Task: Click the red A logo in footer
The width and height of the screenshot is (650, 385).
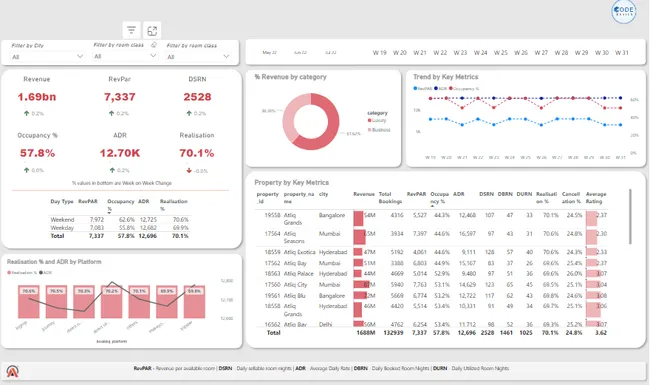Action: (12, 371)
